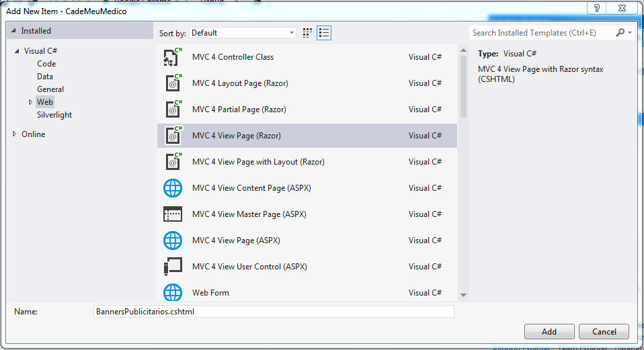This screenshot has width=644, height=350.
Task: Select 'MVC 4 Partial Page (Razor)' text
Action: click(x=239, y=110)
